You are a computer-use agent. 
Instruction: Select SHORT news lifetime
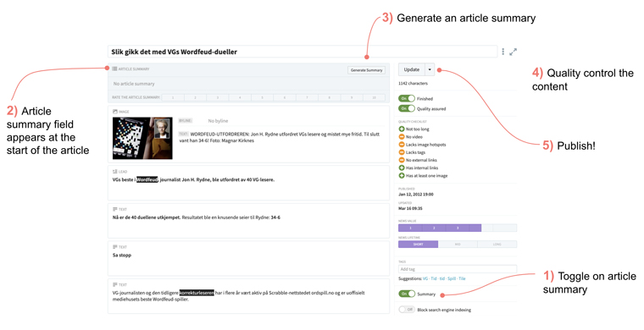418,245
